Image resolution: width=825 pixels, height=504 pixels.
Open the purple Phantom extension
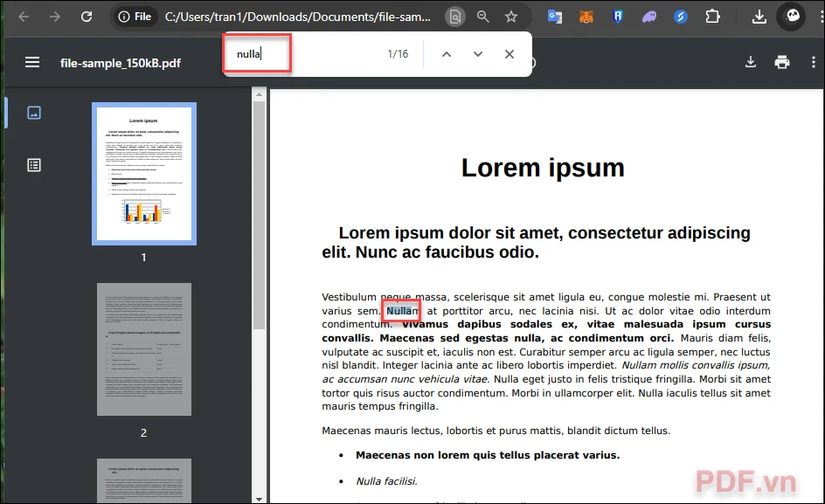[x=649, y=17]
